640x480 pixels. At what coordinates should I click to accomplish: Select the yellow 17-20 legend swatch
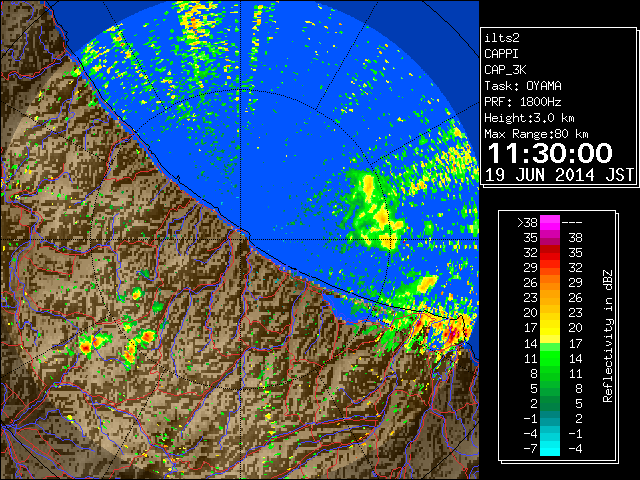coord(550,328)
